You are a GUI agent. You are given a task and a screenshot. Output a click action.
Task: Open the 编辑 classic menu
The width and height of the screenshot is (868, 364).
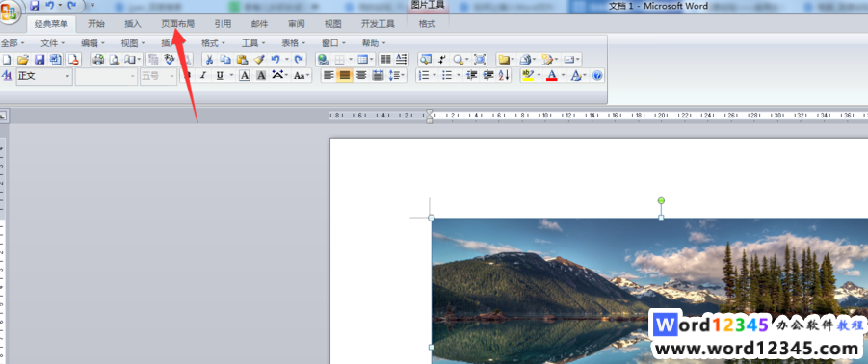(x=92, y=42)
